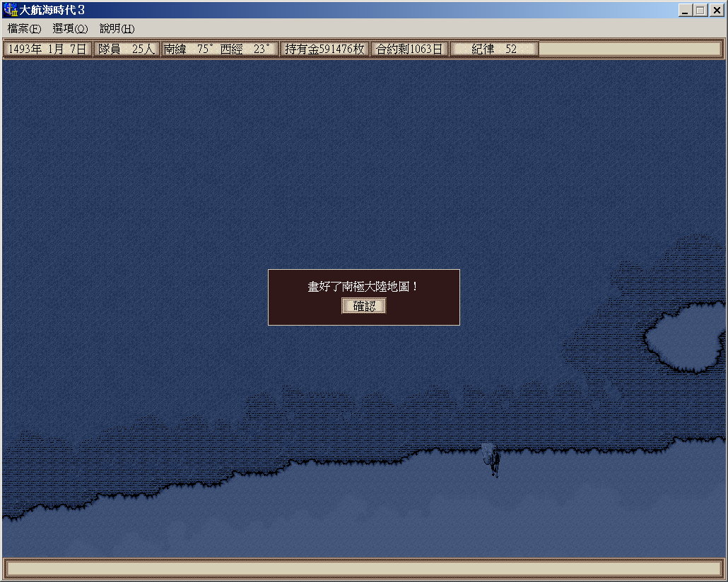Open the 說明 help menu
The image size is (728, 582).
point(117,29)
